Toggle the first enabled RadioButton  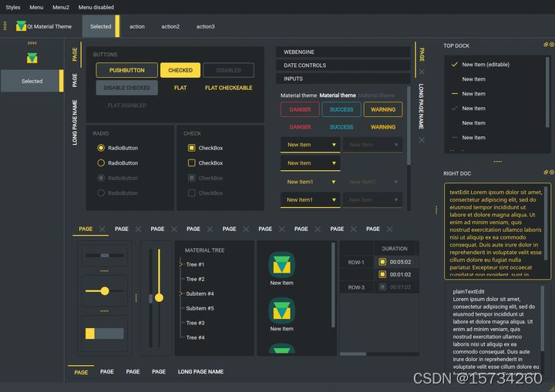pyautogui.click(x=101, y=148)
